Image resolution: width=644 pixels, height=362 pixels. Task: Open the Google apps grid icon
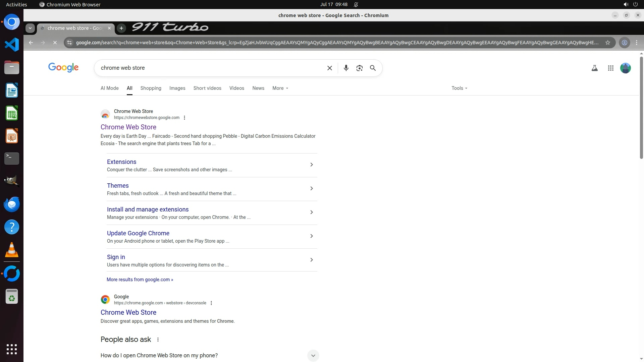click(x=610, y=68)
